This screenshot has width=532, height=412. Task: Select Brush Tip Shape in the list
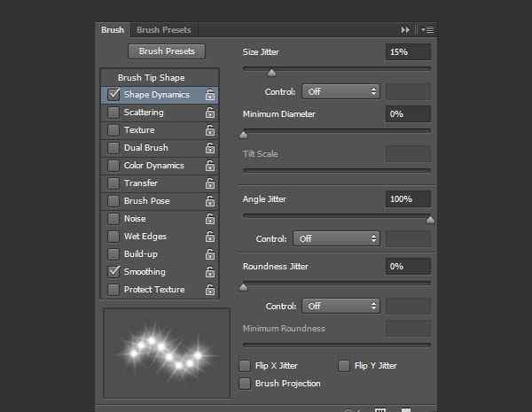pyautogui.click(x=152, y=78)
